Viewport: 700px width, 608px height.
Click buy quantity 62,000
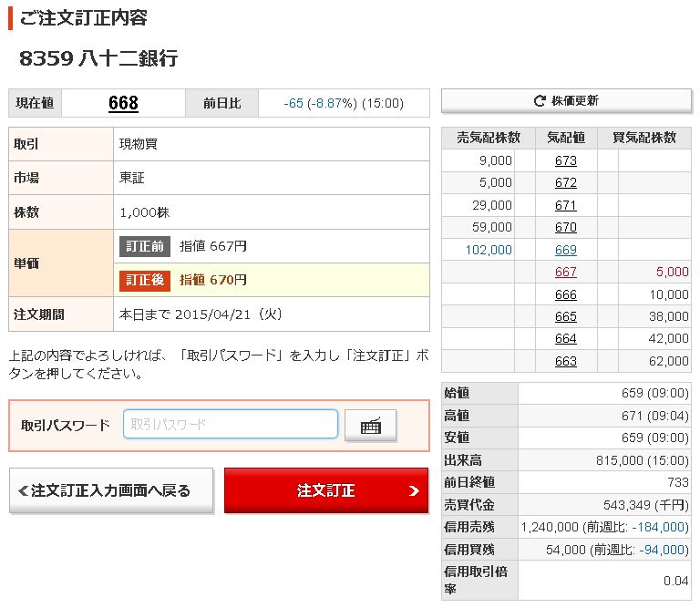tap(669, 361)
